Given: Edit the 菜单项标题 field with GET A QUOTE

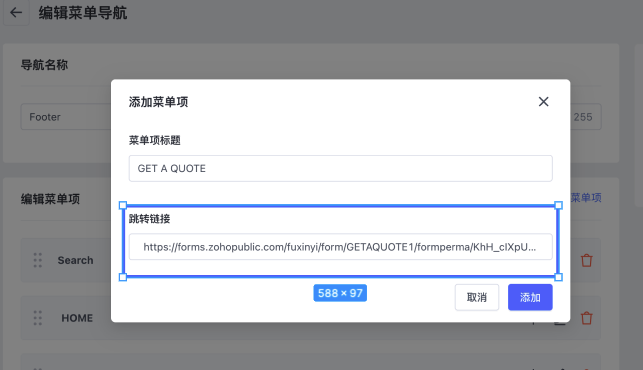Looking at the screenshot, I should [340, 168].
